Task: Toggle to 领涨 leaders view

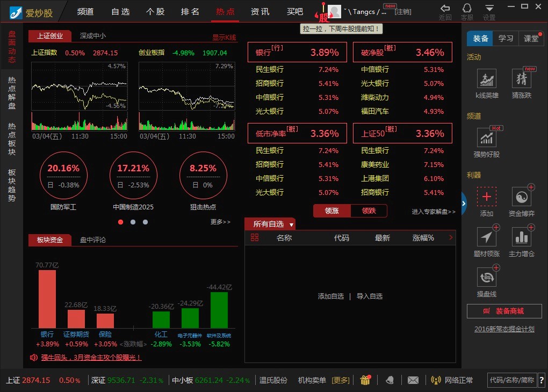Action: pyautogui.click(x=331, y=210)
